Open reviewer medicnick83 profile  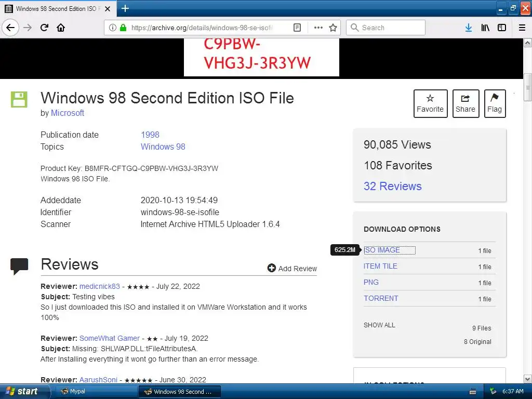coord(99,286)
